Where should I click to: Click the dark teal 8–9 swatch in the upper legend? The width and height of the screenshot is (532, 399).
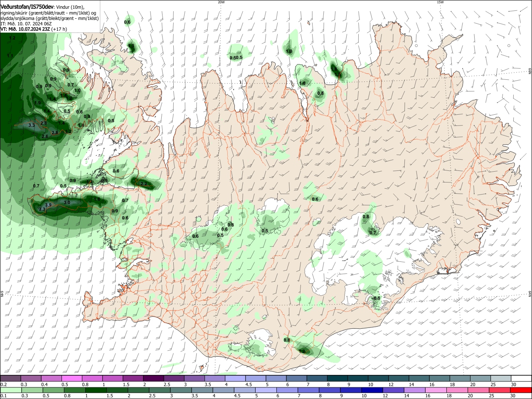337,378
